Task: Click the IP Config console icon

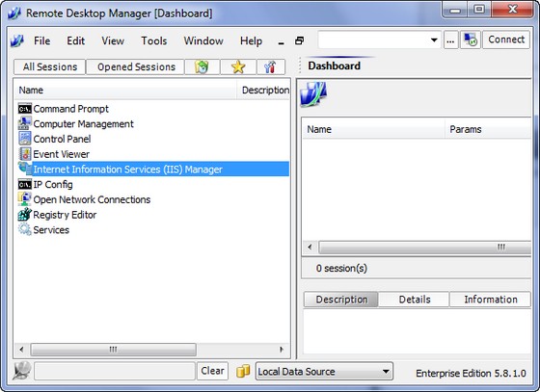Action: tap(24, 185)
